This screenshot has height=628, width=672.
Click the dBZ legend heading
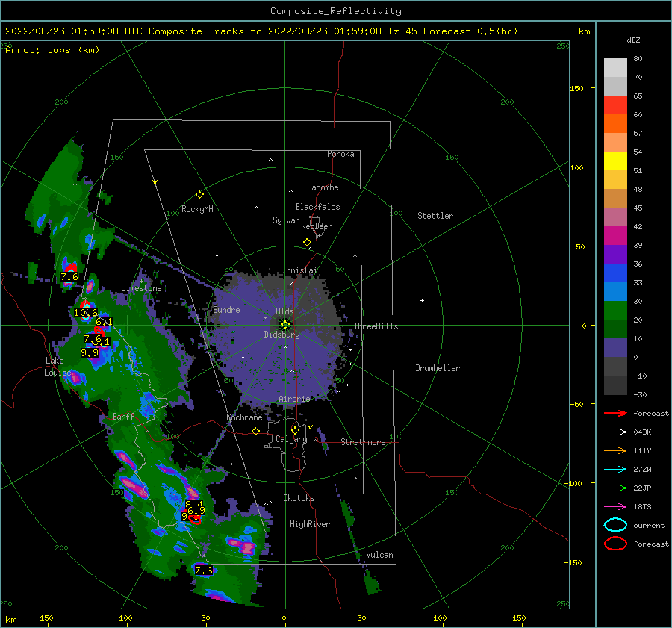pyautogui.click(x=633, y=40)
